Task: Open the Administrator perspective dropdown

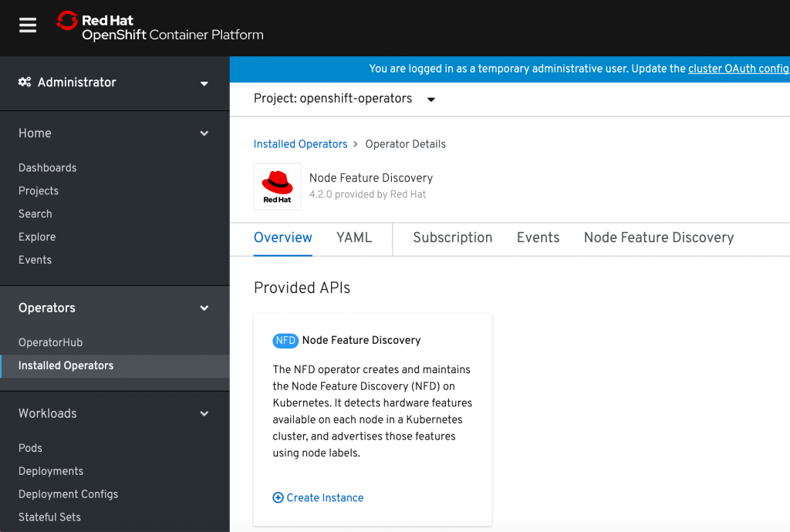Action: point(114,82)
